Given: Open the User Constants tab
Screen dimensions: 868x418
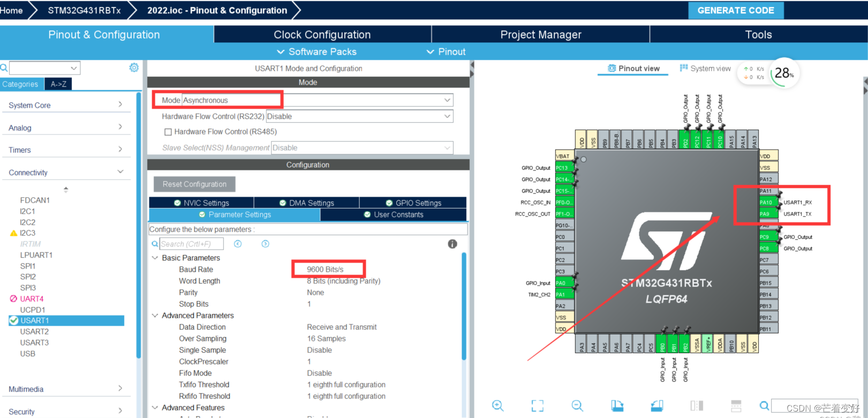Looking at the screenshot, I should (394, 214).
